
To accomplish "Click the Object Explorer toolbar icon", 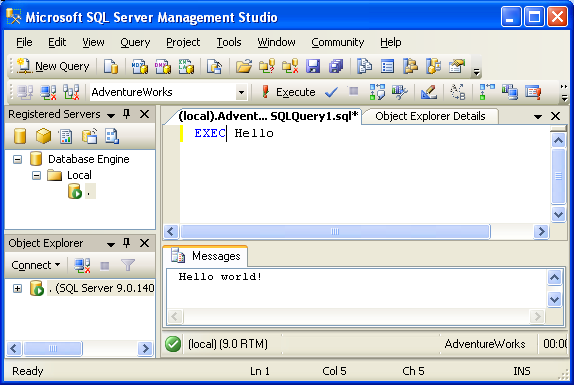I will point(410,66).
